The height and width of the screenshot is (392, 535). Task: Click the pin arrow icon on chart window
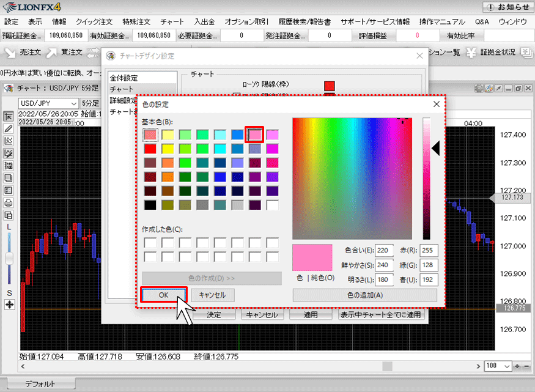point(499,88)
